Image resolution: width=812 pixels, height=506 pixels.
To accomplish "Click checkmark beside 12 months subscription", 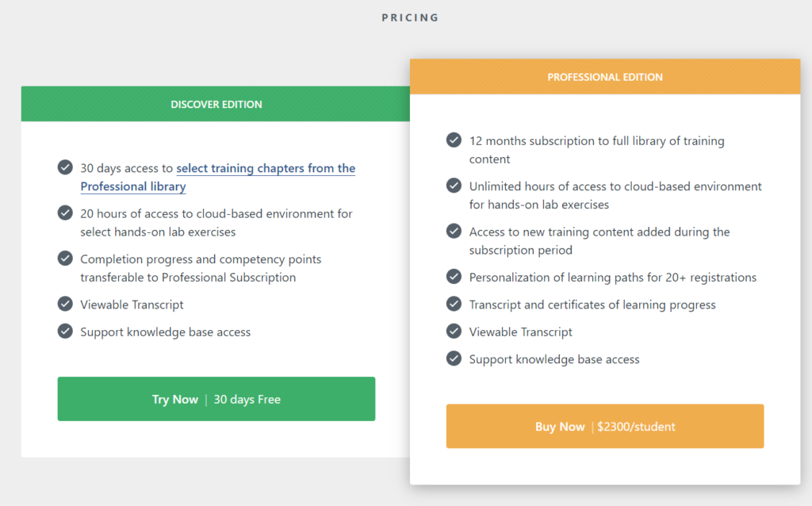I will pos(454,140).
